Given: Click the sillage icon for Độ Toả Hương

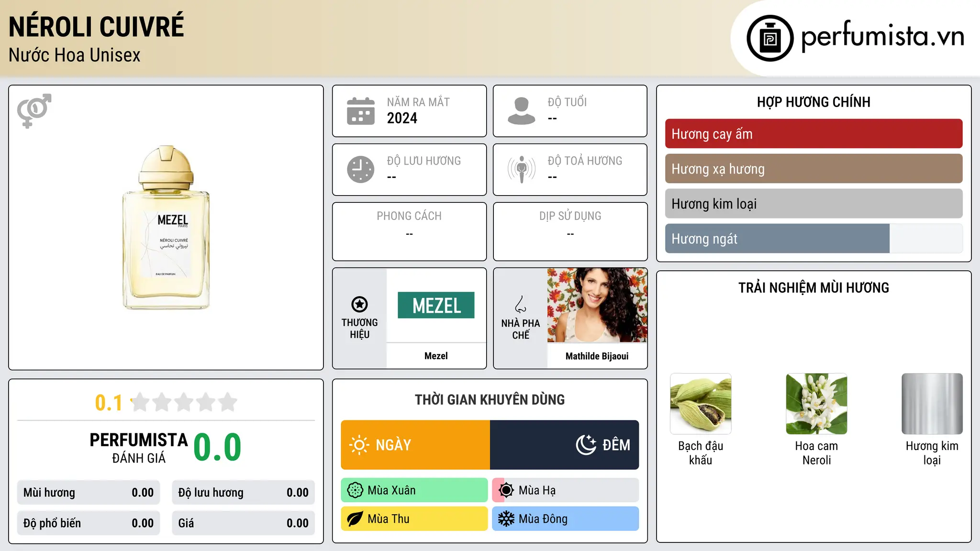Looking at the screenshot, I should tap(521, 169).
